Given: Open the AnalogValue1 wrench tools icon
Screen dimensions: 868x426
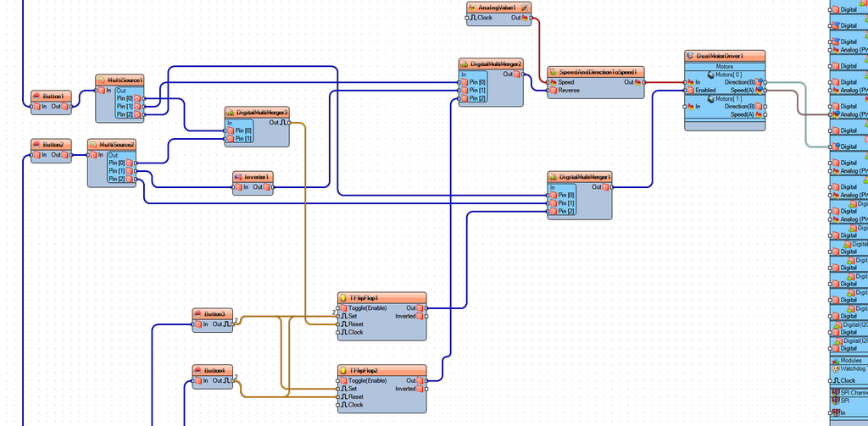Looking at the screenshot, I should [x=525, y=7].
